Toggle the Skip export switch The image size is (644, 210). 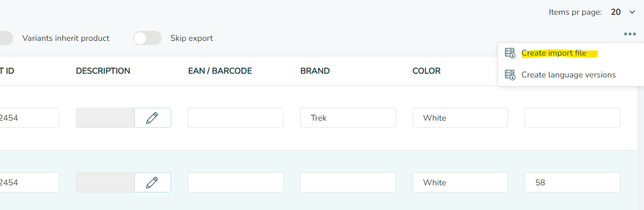(x=147, y=38)
